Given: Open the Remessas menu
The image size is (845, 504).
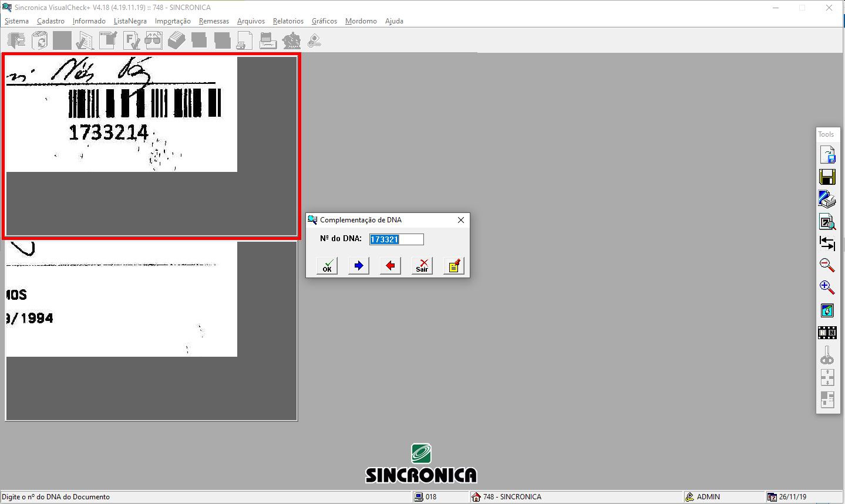Looking at the screenshot, I should click(214, 21).
